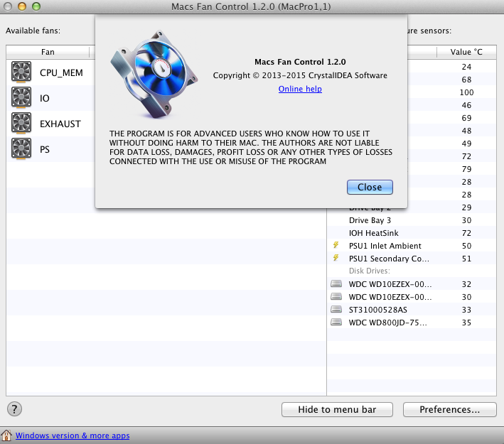Viewport: 504px width, 444px height.
Task: Click lightning icon beside PSU1 Inlet Ambient
Action: (336, 245)
